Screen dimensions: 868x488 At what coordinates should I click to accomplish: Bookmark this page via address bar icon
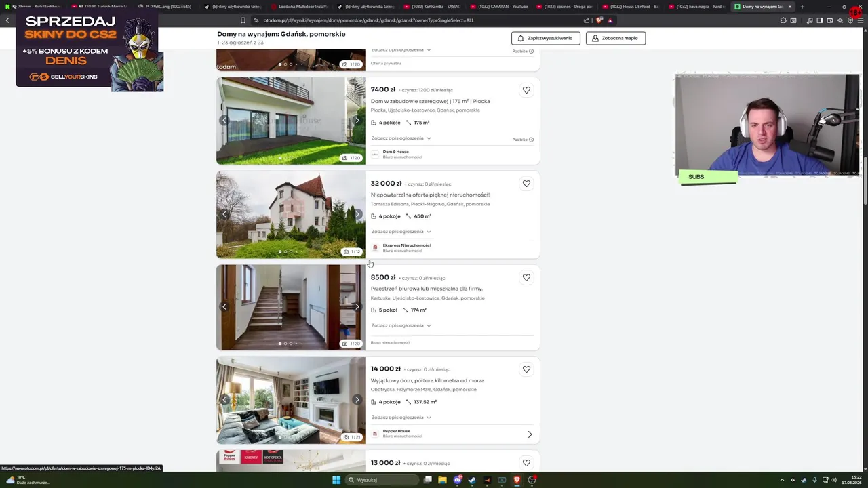pyautogui.click(x=243, y=20)
